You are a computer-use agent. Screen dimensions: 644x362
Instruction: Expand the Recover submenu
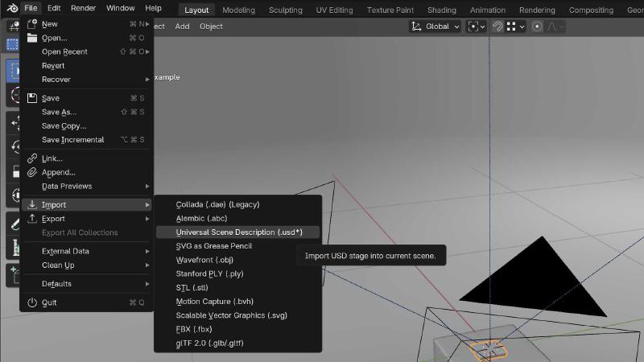(87, 79)
